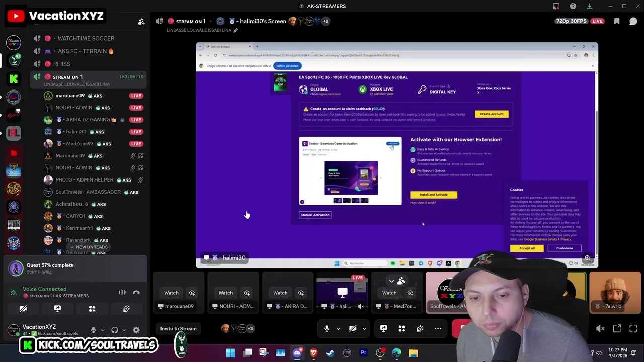
Task: Toggle camera in bottom call controls
Action: (353, 329)
